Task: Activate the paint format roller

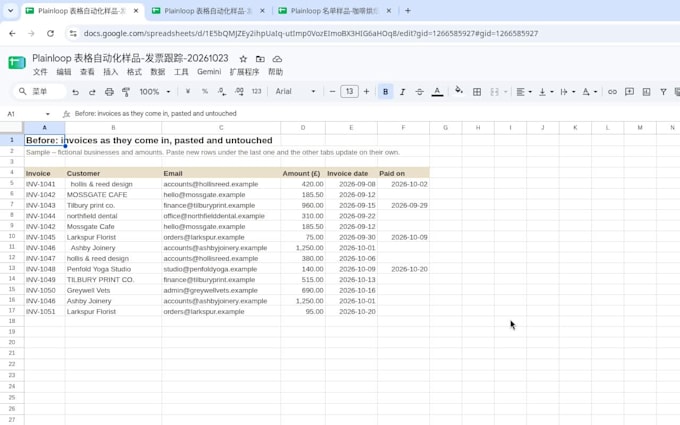Action: [x=126, y=92]
